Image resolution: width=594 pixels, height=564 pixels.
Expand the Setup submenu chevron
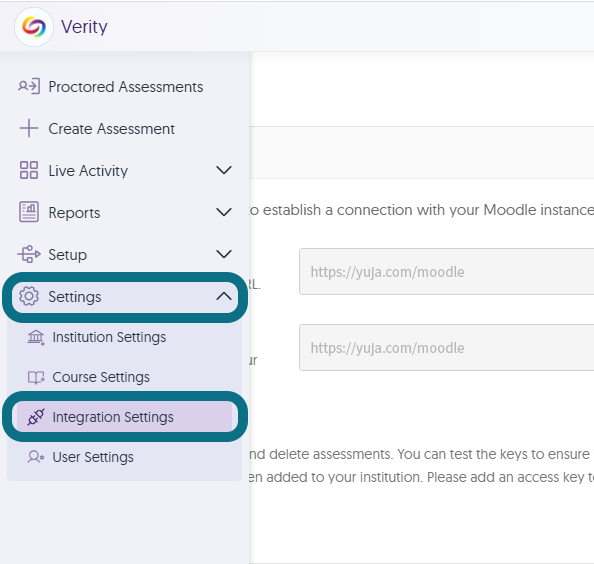coord(224,254)
